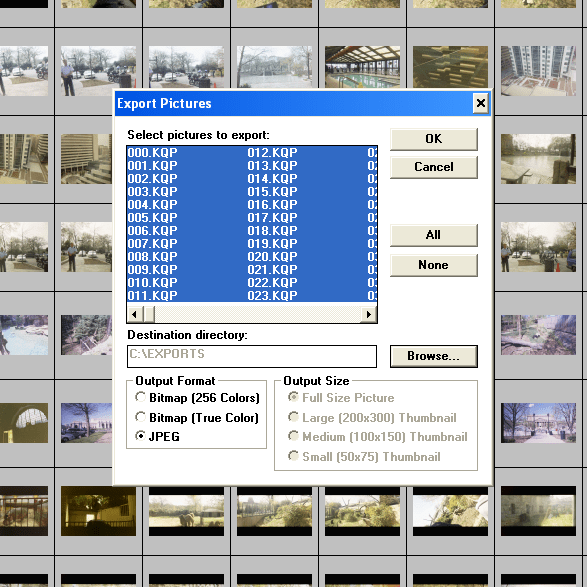Browse for destination directory

click(434, 356)
